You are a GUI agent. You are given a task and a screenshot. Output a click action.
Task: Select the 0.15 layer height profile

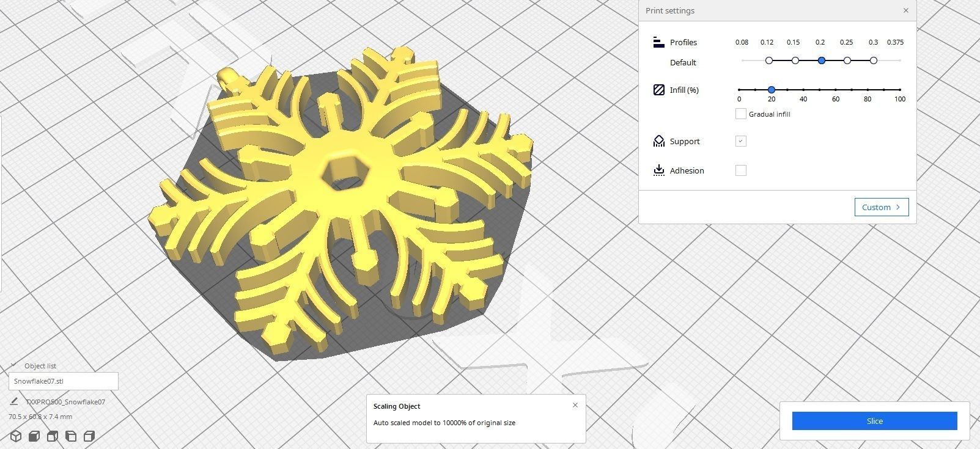[795, 60]
